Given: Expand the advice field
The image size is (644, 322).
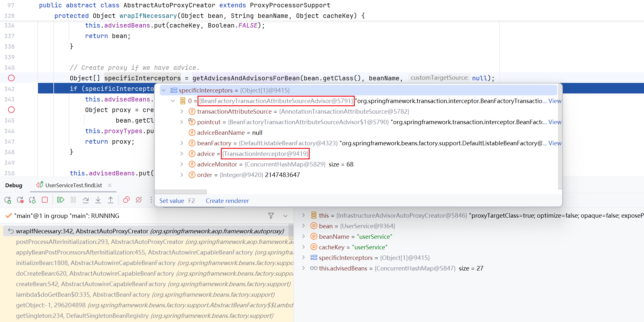Looking at the screenshot, I should pos(182,154).
